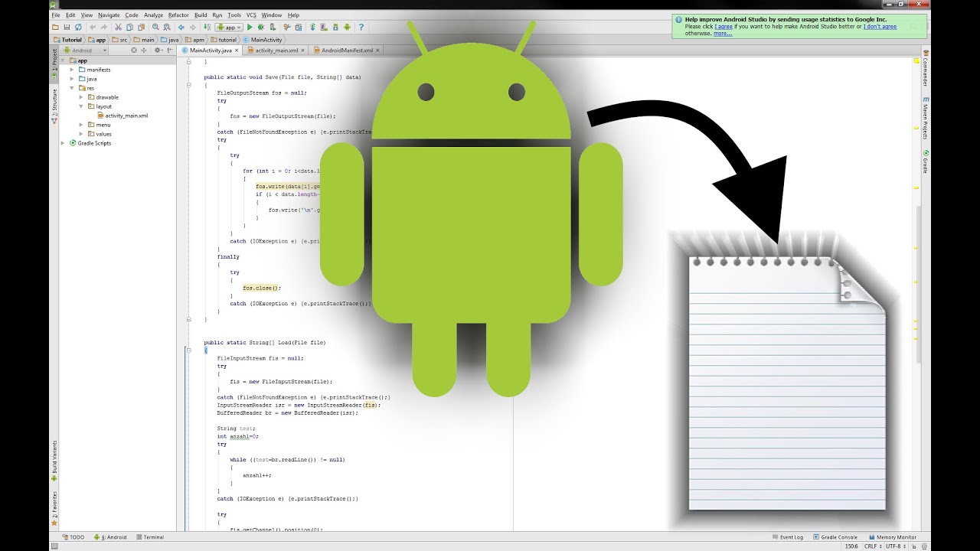The image size is (980, 551).
Task: Expand the manifests folder
Action: pos(72,70)
